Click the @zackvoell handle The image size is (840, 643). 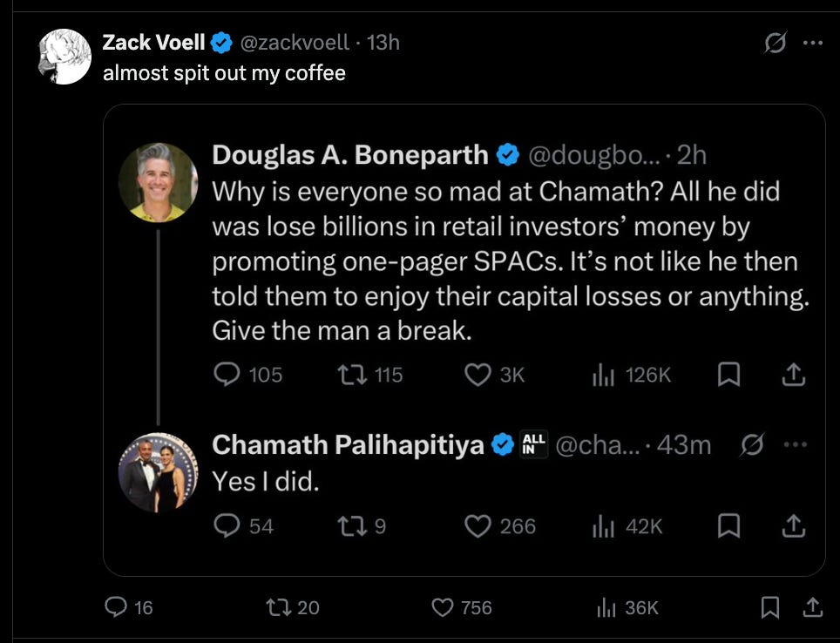tap(293, 42)
